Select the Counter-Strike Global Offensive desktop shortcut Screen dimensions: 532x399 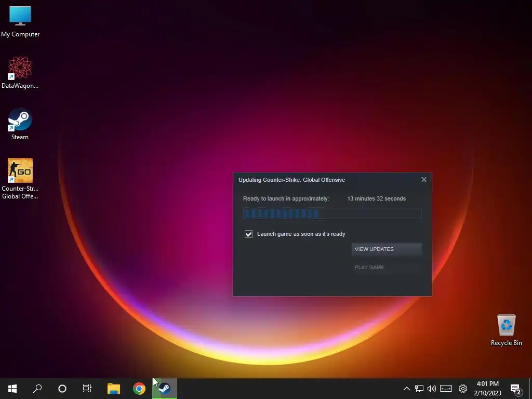(20, 179)
